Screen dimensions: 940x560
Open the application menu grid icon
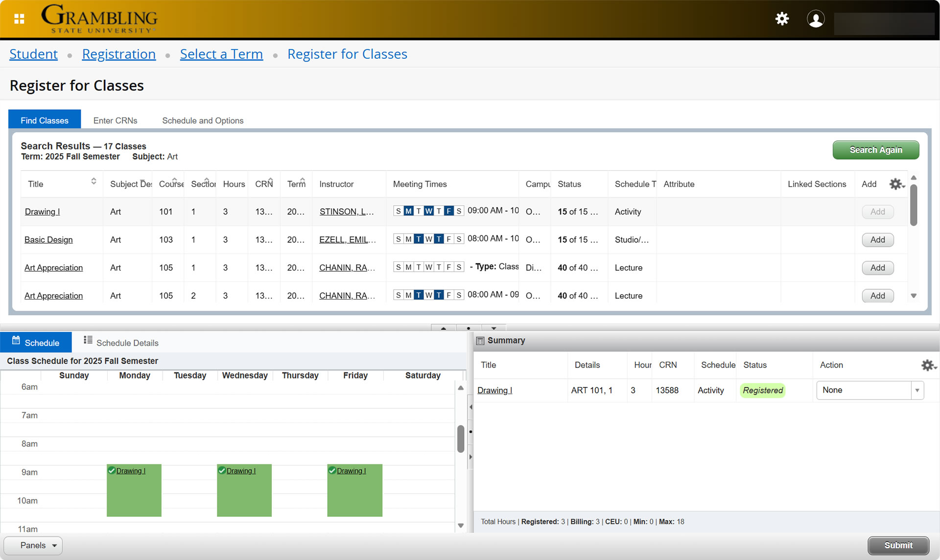click(x=19, y=19)
